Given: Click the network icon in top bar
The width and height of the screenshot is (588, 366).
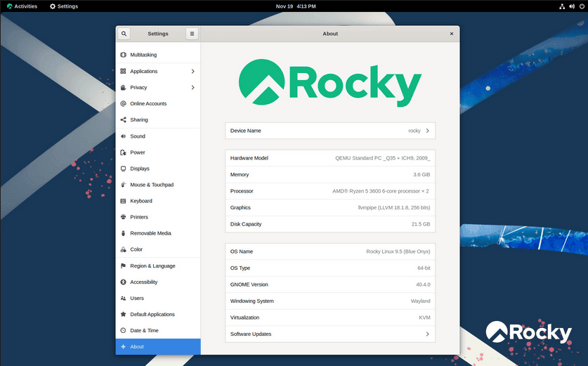Looking at the screenshot, I should pyautogui.click(x=562, y=6).
